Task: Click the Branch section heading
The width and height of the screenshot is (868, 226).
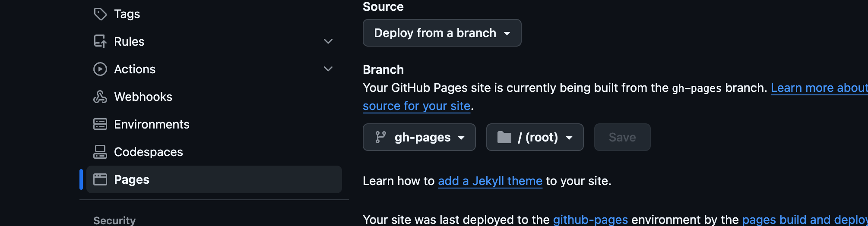Action: (x=383, y=69)
